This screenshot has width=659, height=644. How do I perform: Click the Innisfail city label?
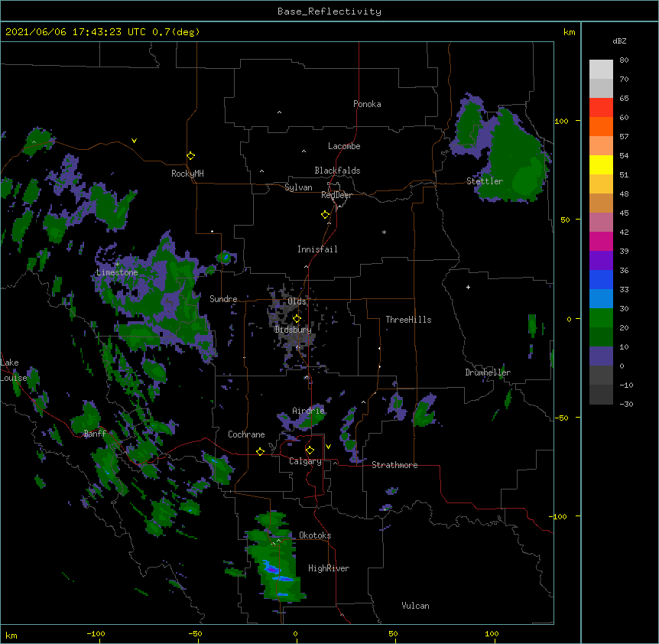point(317,249)
